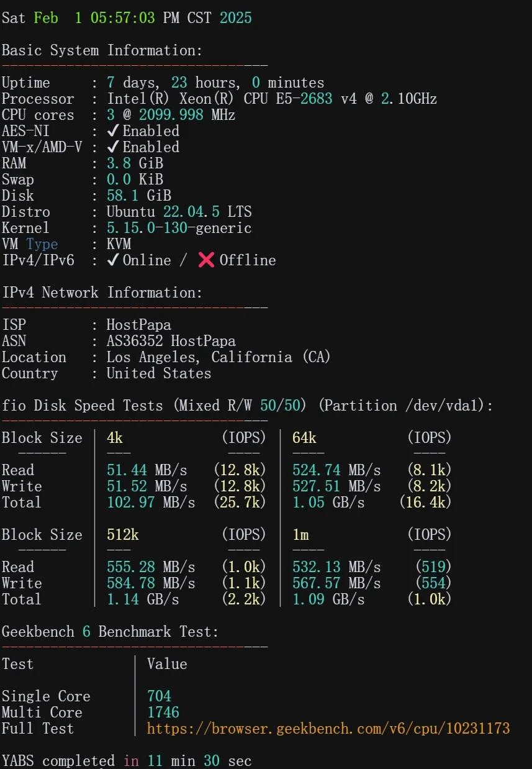Click the IPv4 online checkmark
The image size is (532, 769).
tap(113, 260)
